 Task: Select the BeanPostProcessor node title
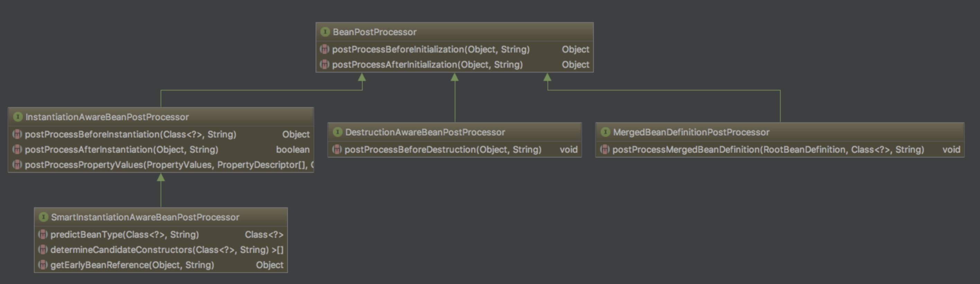pyautogui.click(x=375, y=32)
